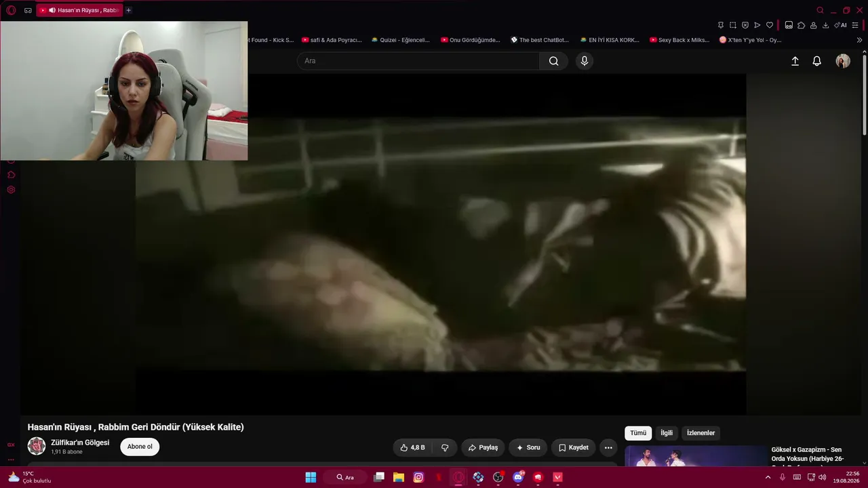
Task: Open the GX Corner icon in sidebar
Action: 11,445
